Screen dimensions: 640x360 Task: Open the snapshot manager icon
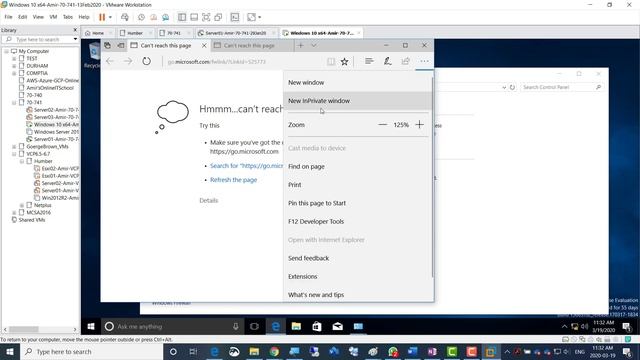165,17
